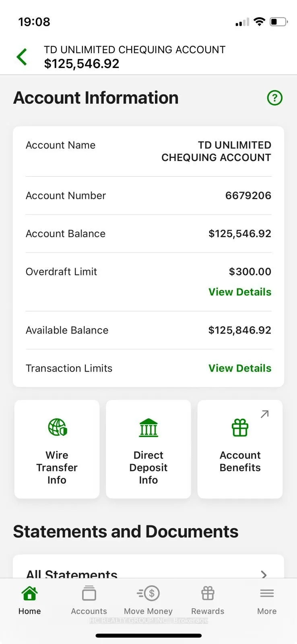This screenshot has height=644, width=297.
Task: Switch to the Accounts tab
Action: tap(89, 601)
